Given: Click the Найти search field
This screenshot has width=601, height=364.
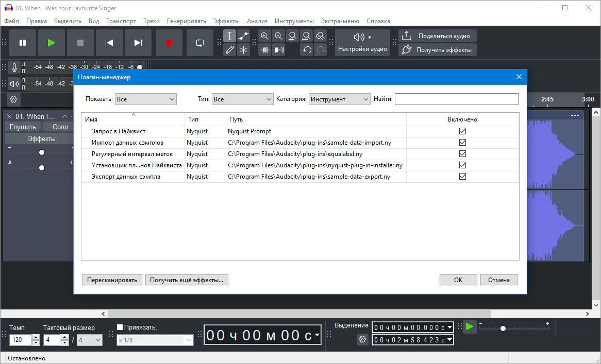Looking at the screenshot, I should [456, 99].
